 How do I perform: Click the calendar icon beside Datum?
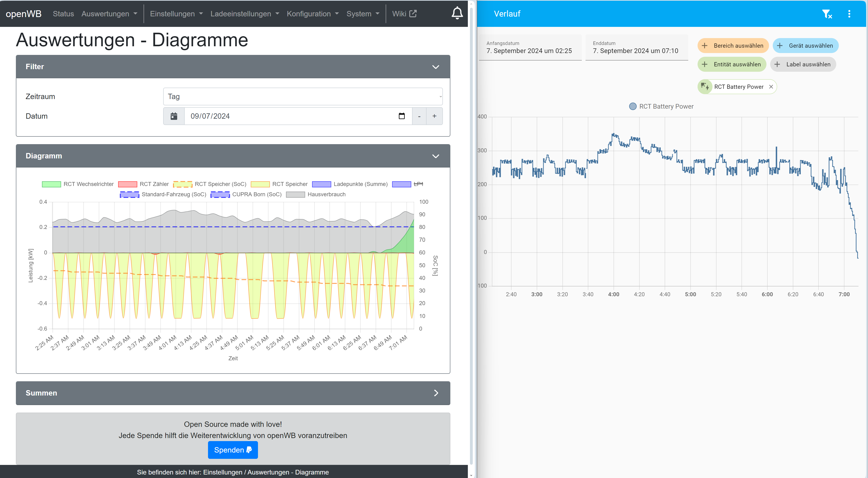pos(174,116)
